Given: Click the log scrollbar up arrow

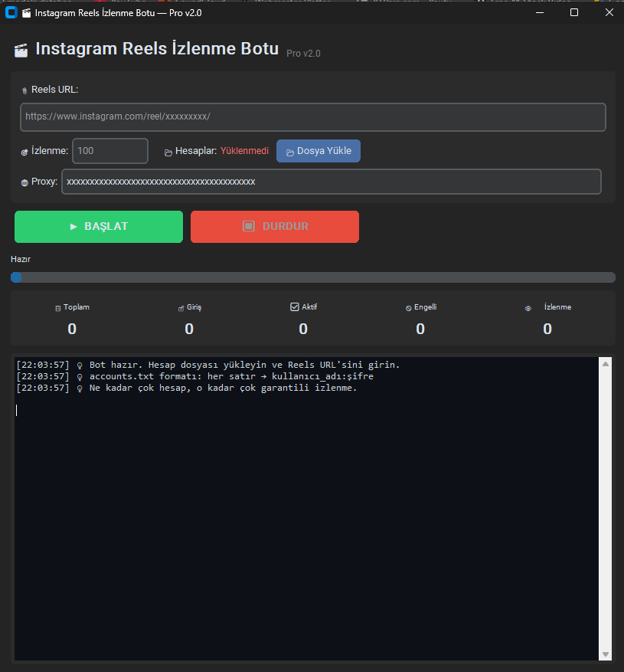Looking at the screenshot, I should click(606, 364).
